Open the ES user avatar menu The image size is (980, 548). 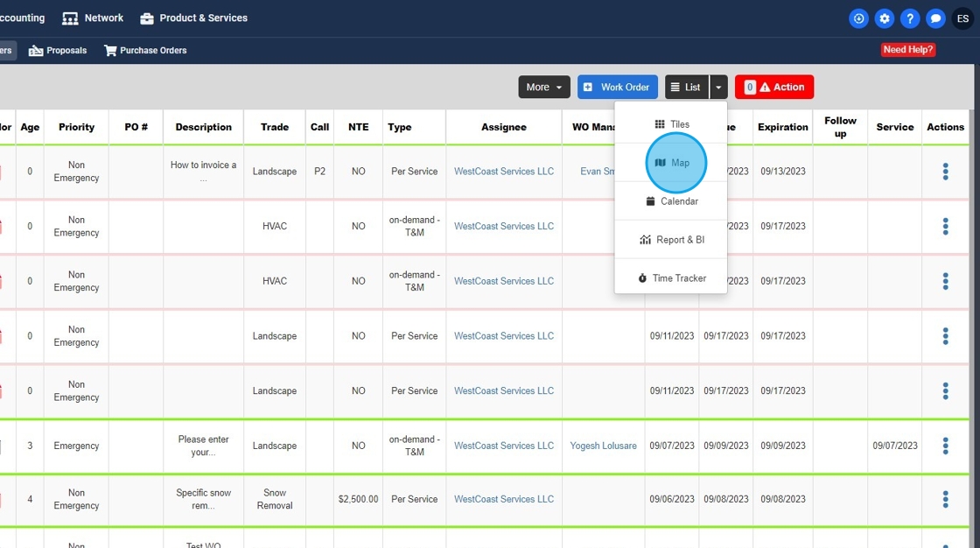pos(962,18)
